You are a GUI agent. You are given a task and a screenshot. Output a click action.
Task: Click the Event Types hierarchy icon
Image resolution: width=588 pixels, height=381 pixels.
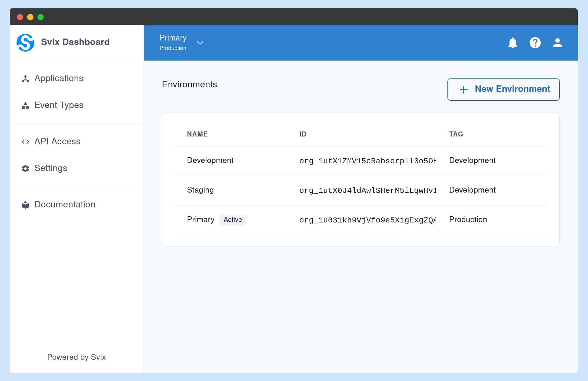click(25, 106)
